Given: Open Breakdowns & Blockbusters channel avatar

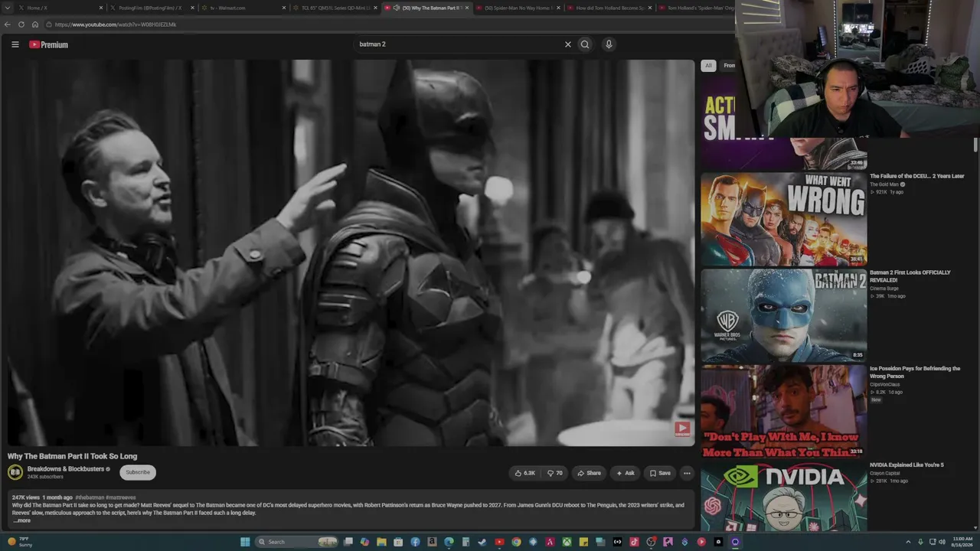Looking at the screenshot, I should pyautogui.click(x=15, y=472).
